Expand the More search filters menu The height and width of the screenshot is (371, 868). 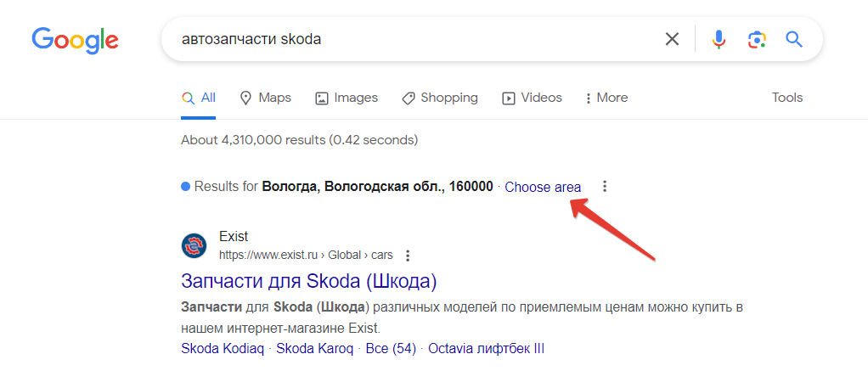pyautogui.click(x=606, y=98)
